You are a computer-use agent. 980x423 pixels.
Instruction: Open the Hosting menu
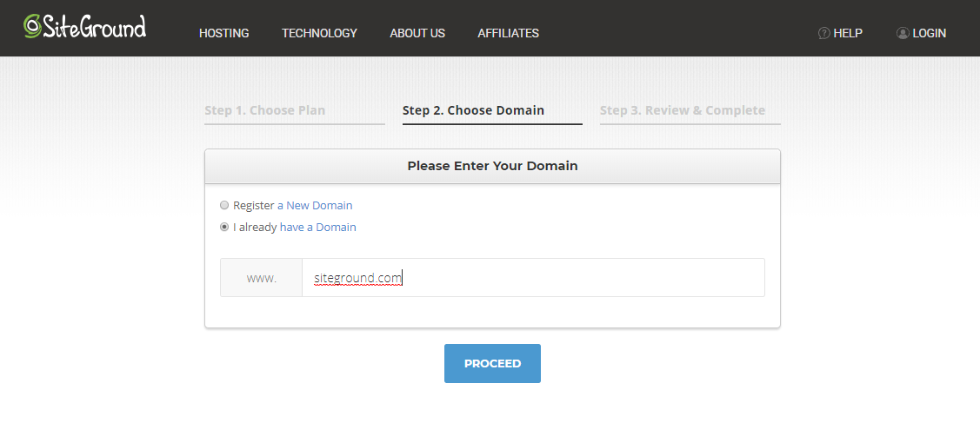coord(223,33)
